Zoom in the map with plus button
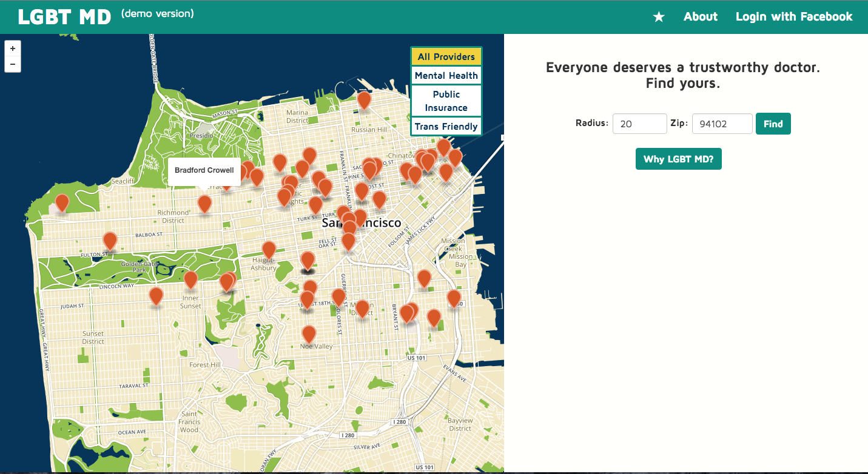The height and width of the screenshot is (474, 868). [x=13, y=48]
